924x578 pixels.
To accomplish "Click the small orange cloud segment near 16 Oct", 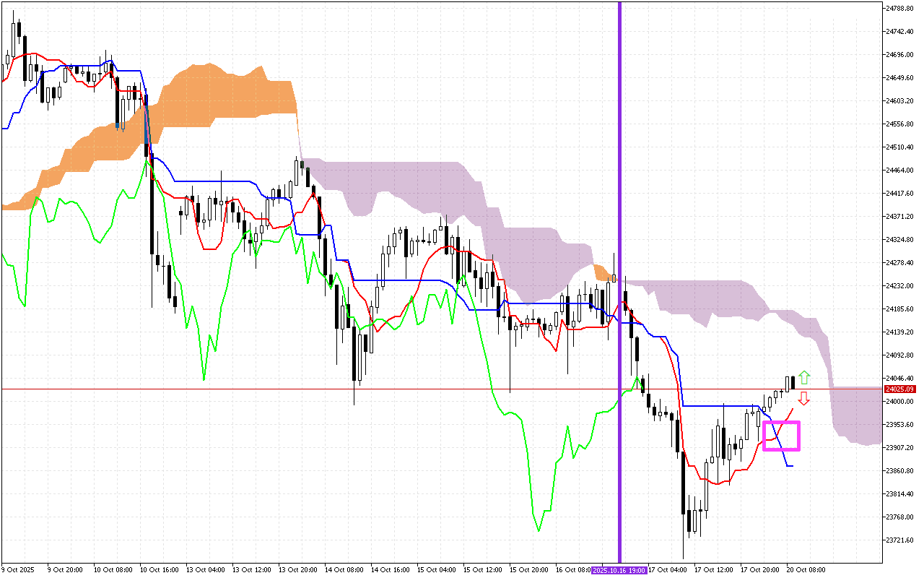I will coord(601,272).
